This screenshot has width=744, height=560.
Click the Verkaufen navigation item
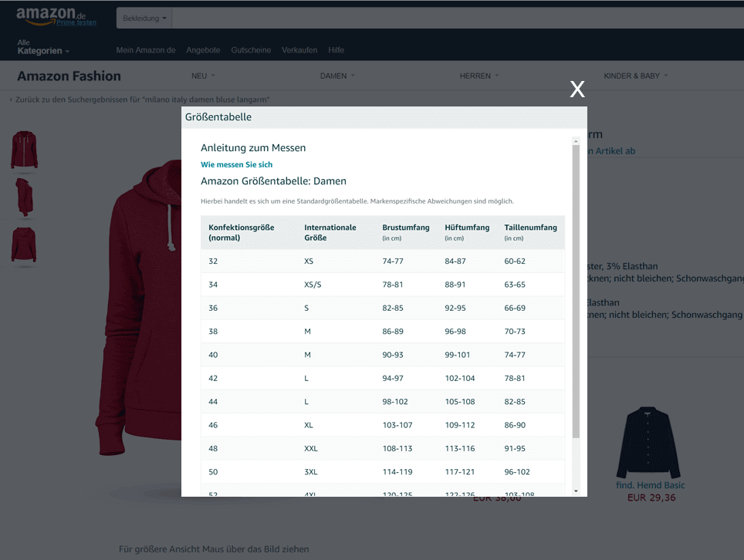click(x=299, y=49)
